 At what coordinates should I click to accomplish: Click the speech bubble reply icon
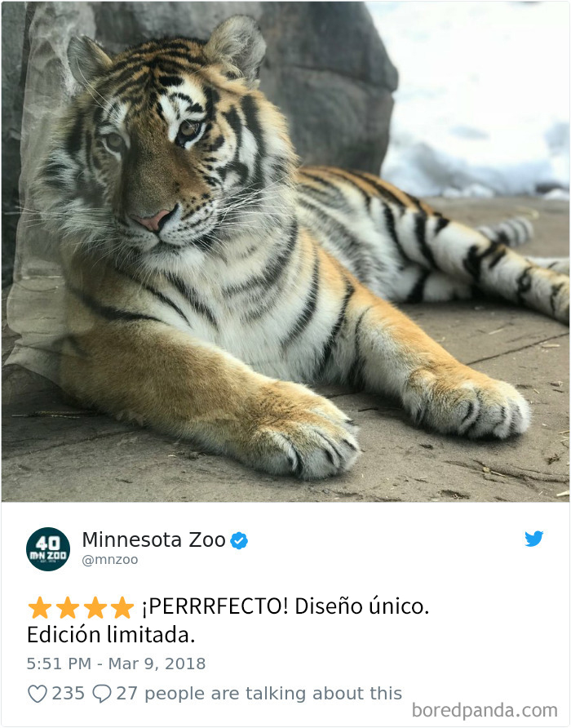[102, 694]
